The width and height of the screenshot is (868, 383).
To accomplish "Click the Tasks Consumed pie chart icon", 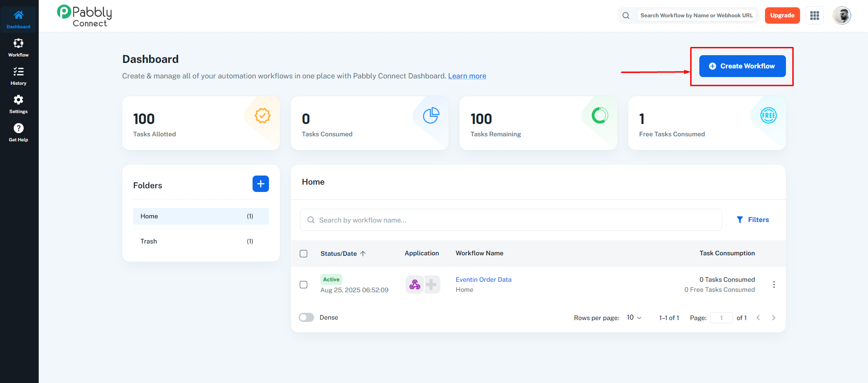I will point(431,115).
